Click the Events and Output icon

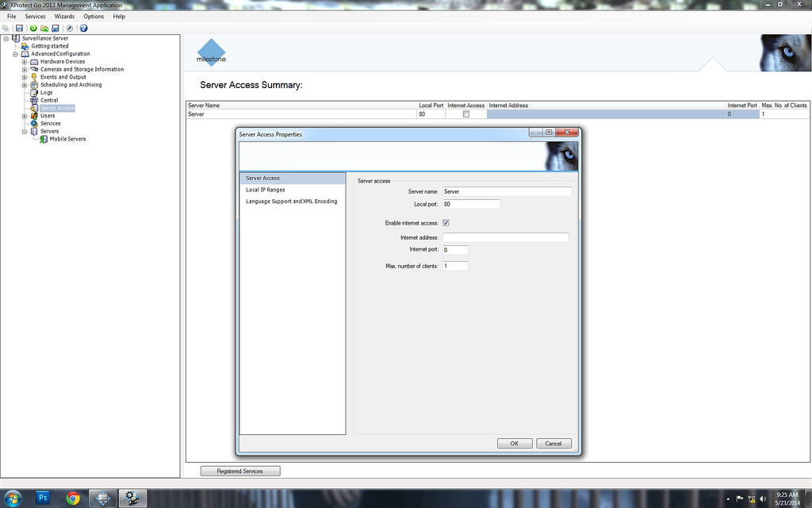pyautogui.click(x=34, y=77)
